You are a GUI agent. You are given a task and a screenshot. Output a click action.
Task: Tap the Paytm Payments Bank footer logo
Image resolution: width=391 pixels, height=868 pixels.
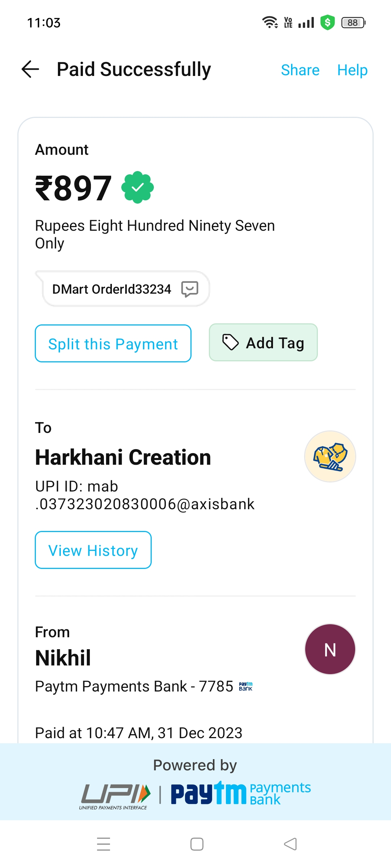pos(241,794)
